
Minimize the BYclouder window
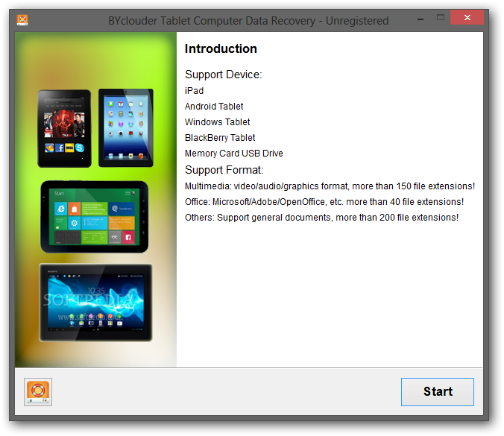tap(420, 19)
